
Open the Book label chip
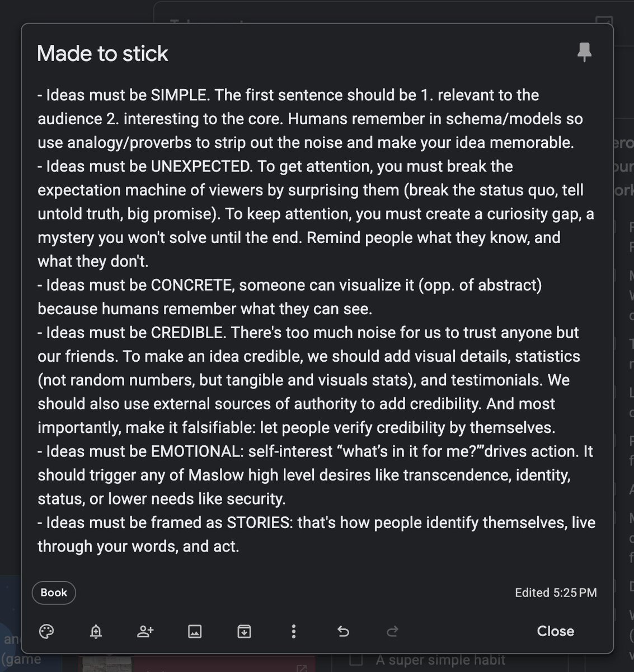pyautogui.click(x=54, y=592)
